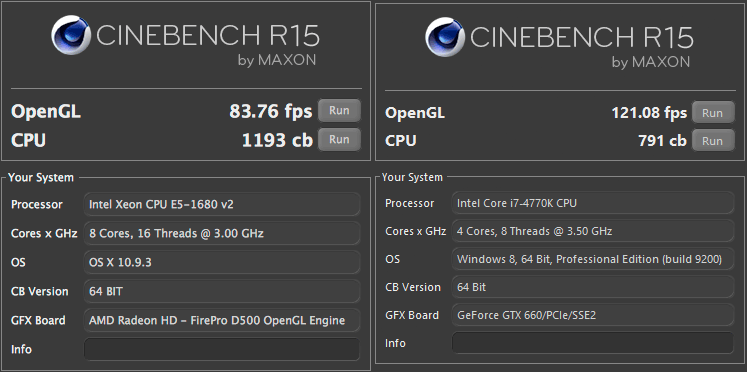
Task: Select the Intel Xeon CPU E5-1680 v2 processor field
Action: pyautogui.click(x=222, y=204)
